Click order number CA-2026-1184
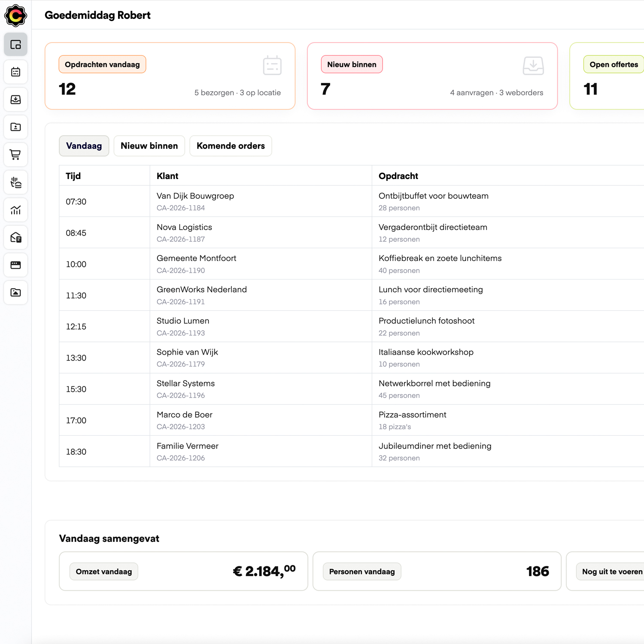644x644 pixels. [x=181, y=208]
